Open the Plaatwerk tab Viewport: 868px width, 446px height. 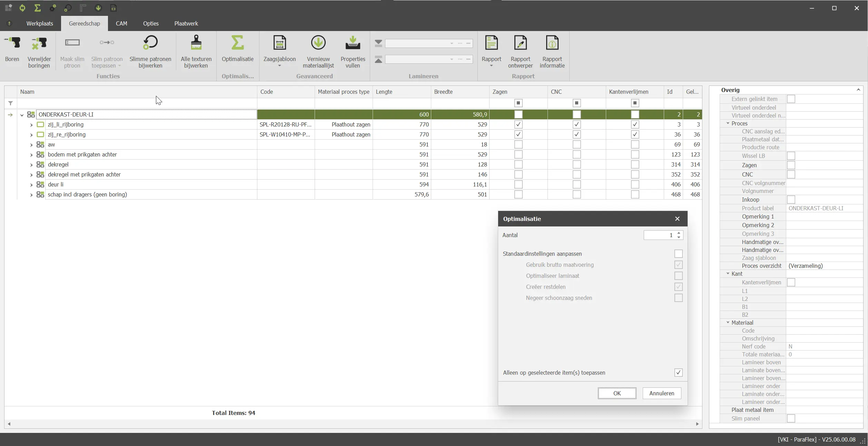point(186,23)
